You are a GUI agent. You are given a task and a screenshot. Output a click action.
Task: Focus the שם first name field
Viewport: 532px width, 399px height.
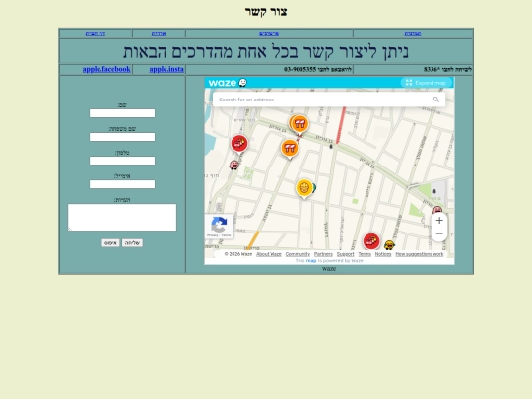tap(122, 113)
